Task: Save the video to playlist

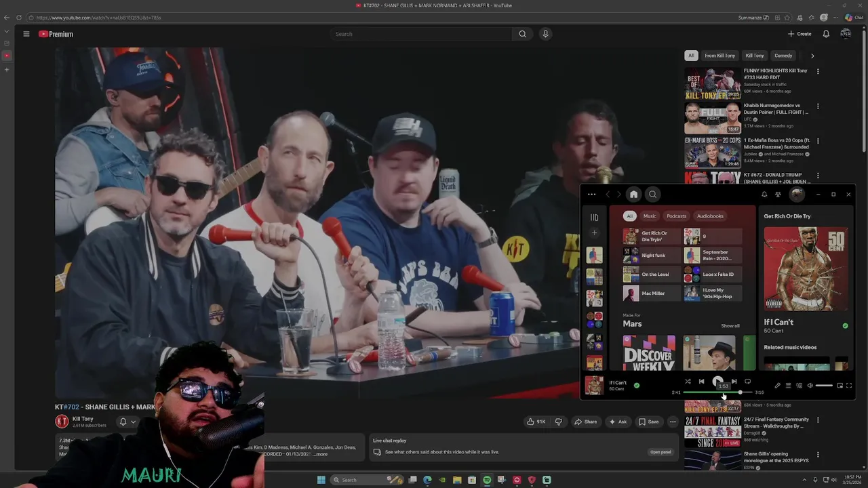Action: click(648, 422)
